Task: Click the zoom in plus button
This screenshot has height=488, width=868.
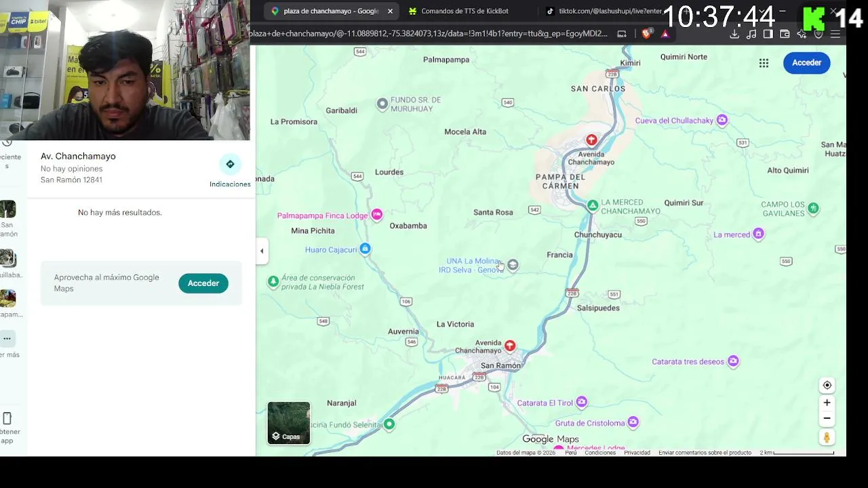Action: (827, 403)
